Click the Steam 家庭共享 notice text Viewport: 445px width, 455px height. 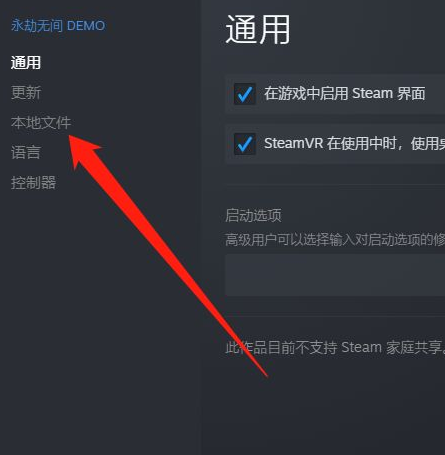point(335,347)
